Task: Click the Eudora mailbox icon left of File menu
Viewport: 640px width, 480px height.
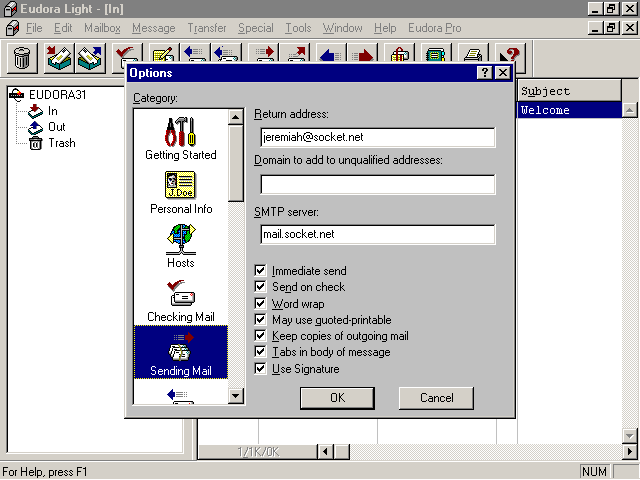Action: point(12,28)
